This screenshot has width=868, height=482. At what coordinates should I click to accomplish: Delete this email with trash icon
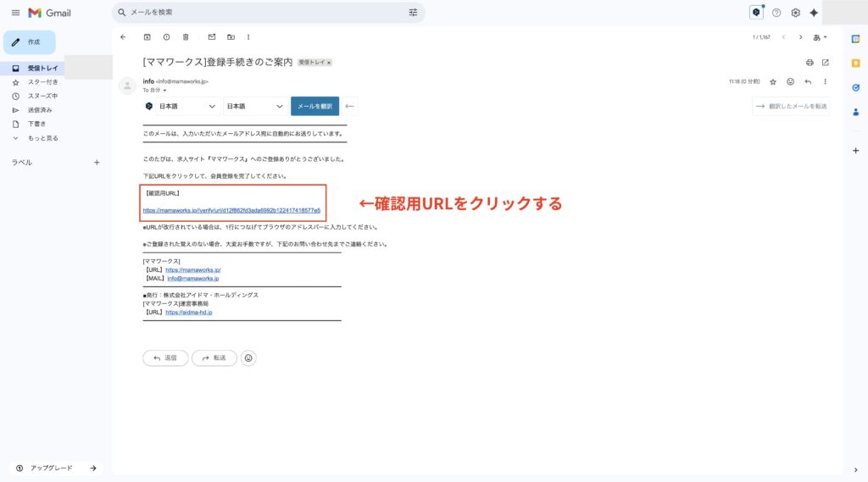186,37
